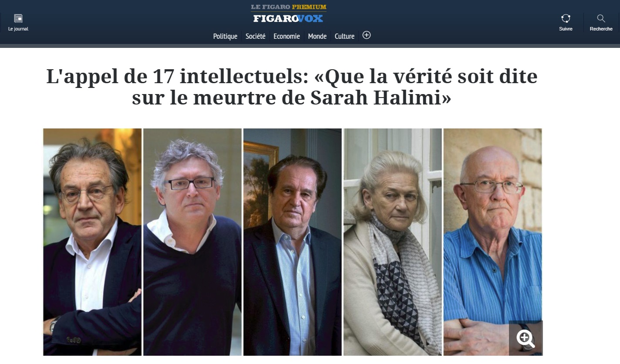Click the Le journal text label

coord(18,29)
